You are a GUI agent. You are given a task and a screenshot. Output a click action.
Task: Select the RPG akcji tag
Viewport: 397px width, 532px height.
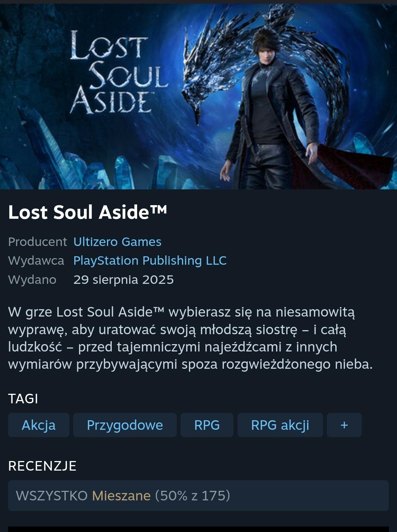pyautogui.click(x=280, y=425)
